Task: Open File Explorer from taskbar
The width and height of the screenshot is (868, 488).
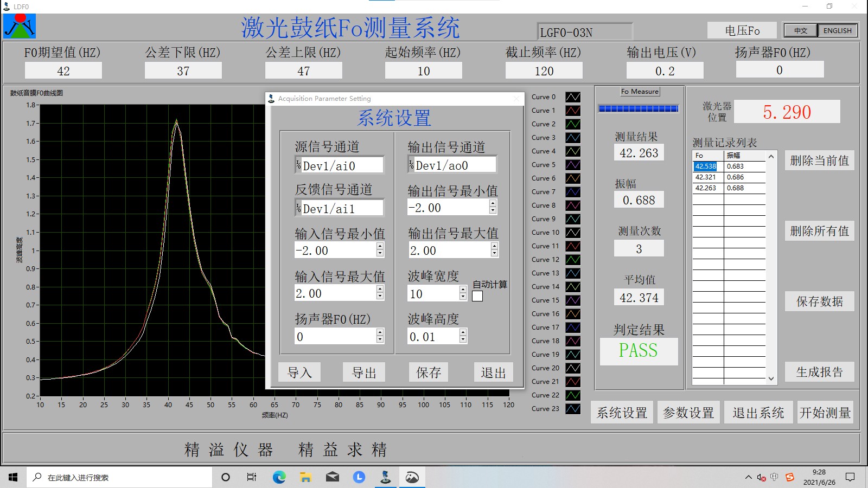Action: pos(305,477)
